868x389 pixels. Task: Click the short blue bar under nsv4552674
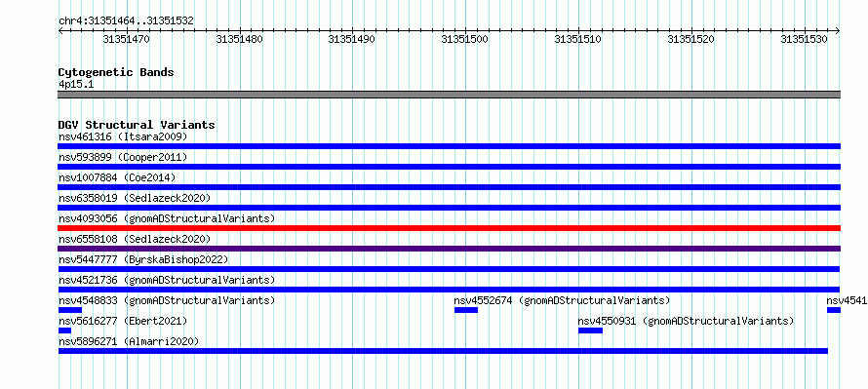pos(466,310)
